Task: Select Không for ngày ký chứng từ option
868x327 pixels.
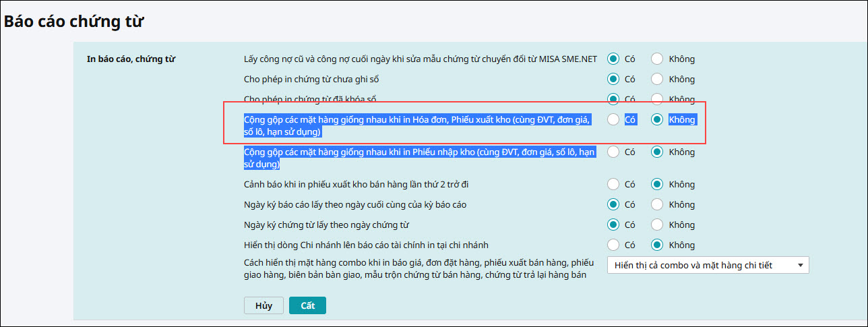Action: pos(657,225)
